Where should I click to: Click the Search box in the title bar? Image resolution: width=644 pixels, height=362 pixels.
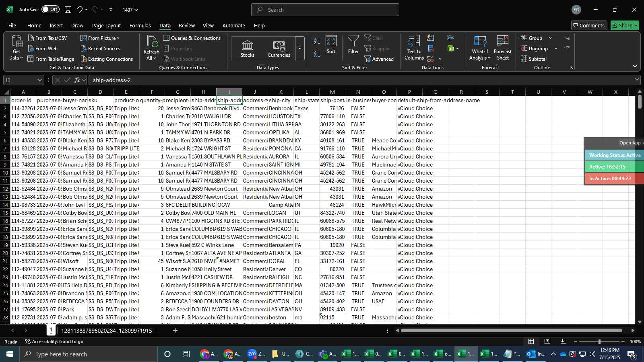(x=325, y=10)
